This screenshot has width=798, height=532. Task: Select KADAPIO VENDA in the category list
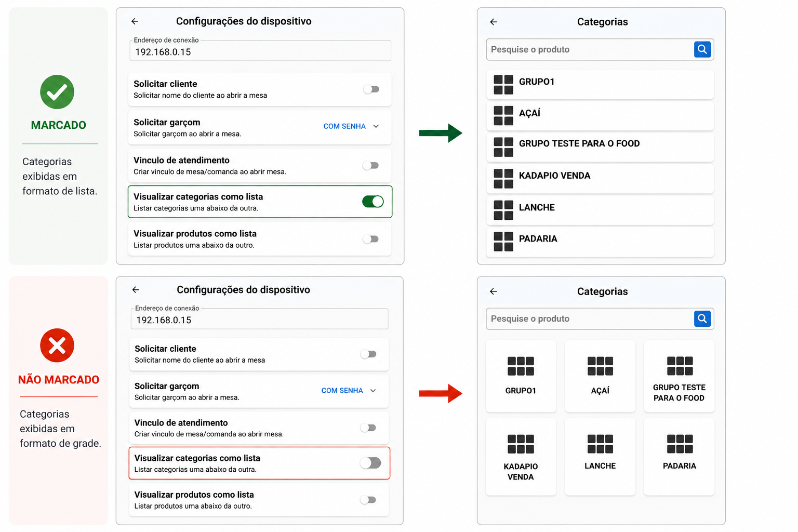click(x=600, y=179)
